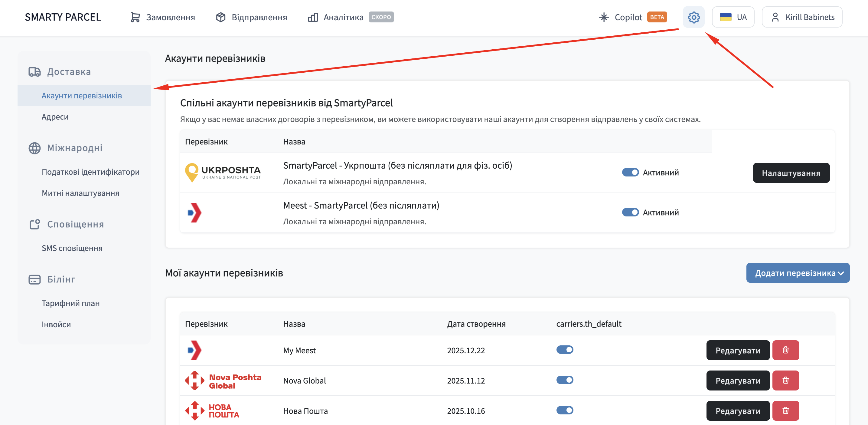
Task: Open SMS сповіщення settings
Action: (72, 248)
